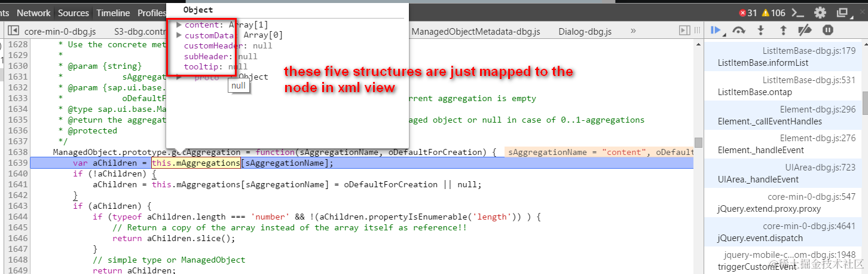Click the Object popup title
The image size is (868, 274).
(x=197, y=10)
